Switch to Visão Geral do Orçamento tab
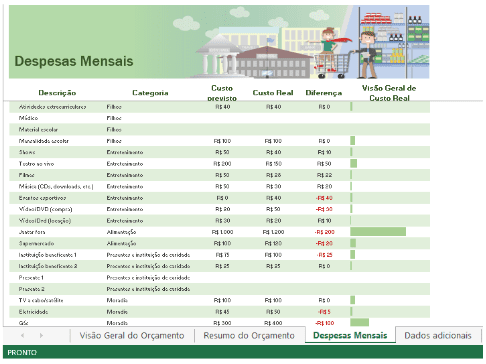The width and height of the screenshot is (486, 364). (x=132, y=335)
